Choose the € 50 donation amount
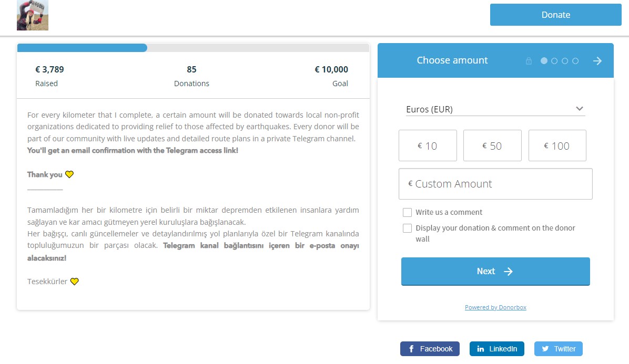 [492, 145]
